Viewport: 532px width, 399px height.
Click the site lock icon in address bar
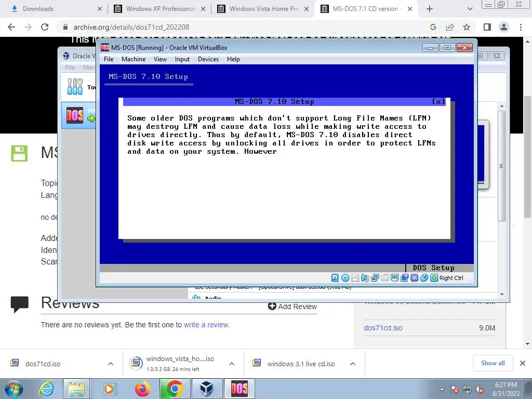[x=65, y=27]
